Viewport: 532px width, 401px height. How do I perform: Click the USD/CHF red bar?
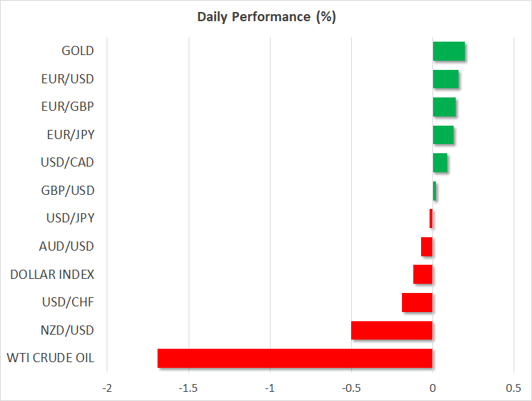tap(417, 302)
